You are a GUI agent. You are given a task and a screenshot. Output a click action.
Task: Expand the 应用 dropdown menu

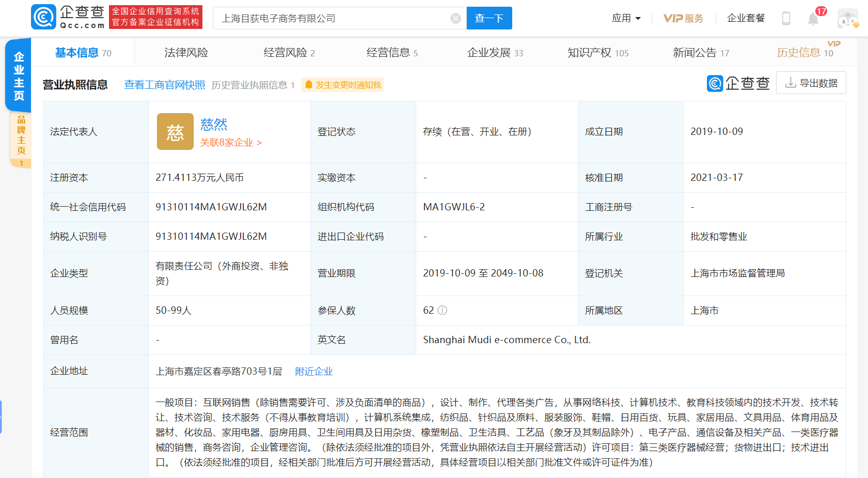(626, 19)
